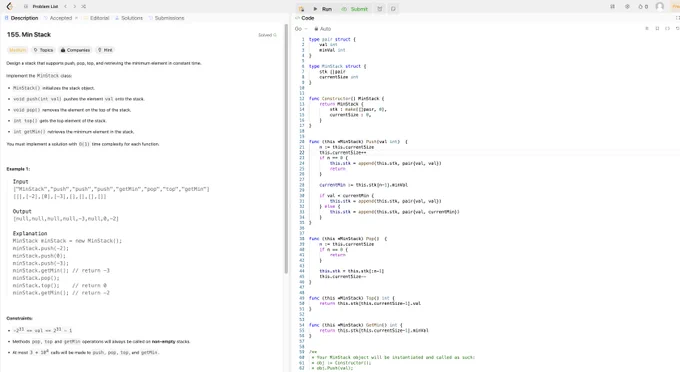The height and width of the screenshot is (372, 680).
Task: Switch to the Accepted tab
Action: coord(58,18)
